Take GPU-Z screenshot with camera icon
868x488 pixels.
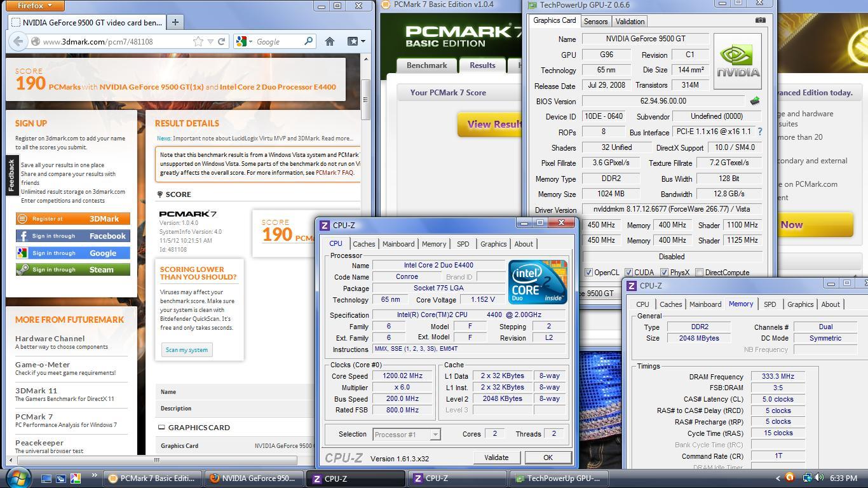[x=760, y=20]
